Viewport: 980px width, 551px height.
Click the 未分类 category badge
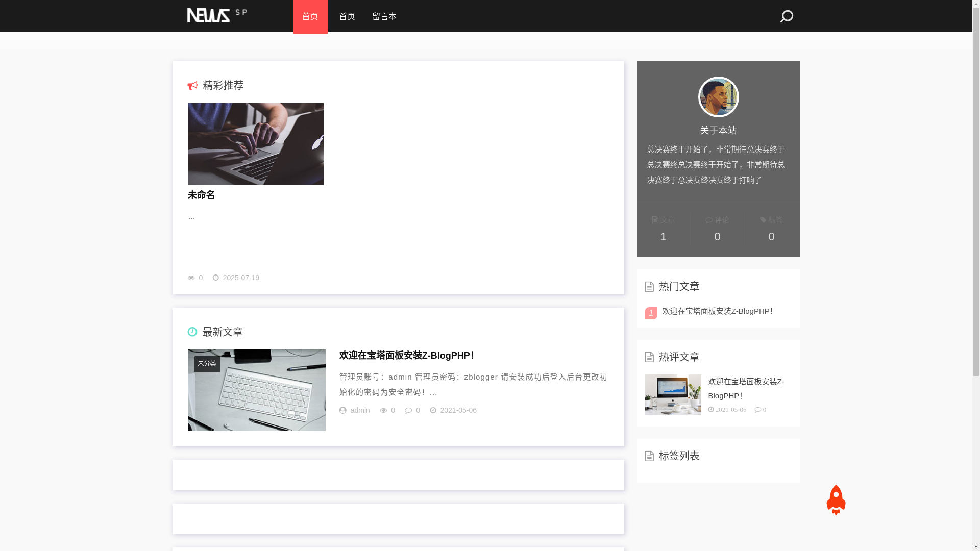coord(207,364)
